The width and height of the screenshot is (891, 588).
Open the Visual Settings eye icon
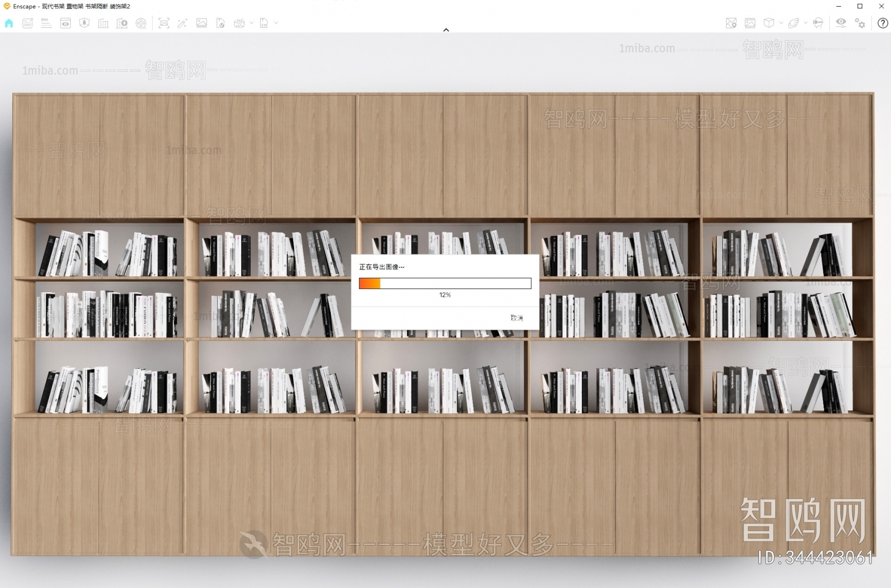click(x=841, y=23)
